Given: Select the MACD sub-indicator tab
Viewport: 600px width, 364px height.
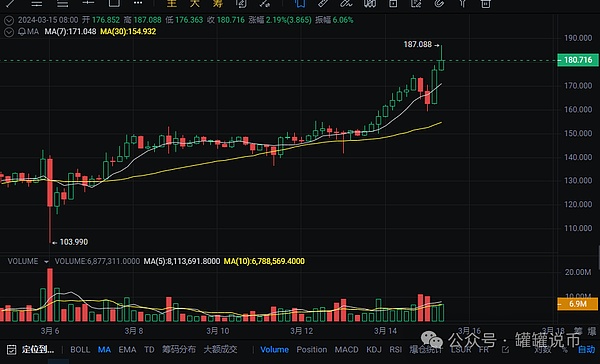Looking at the screenshot, I should point(346,349).
